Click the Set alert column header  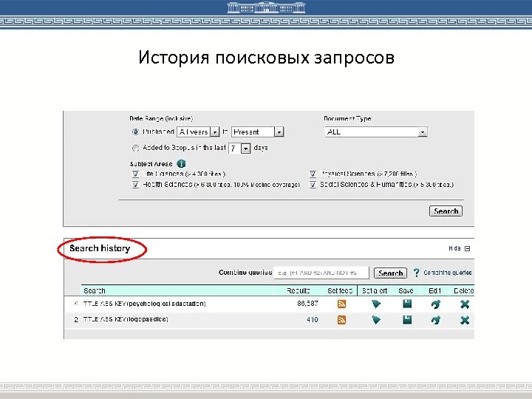pos(375,291)
